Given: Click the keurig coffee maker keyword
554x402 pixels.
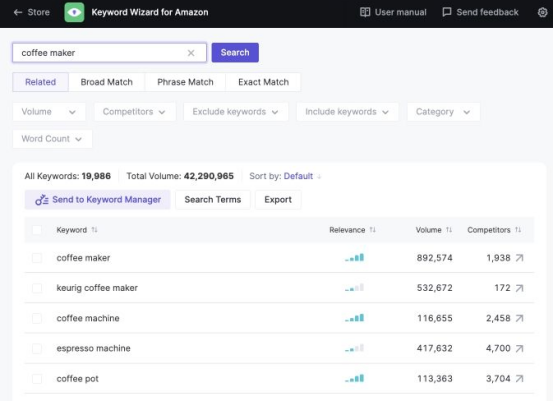Looking at the screenshot, I should (97, 288).
